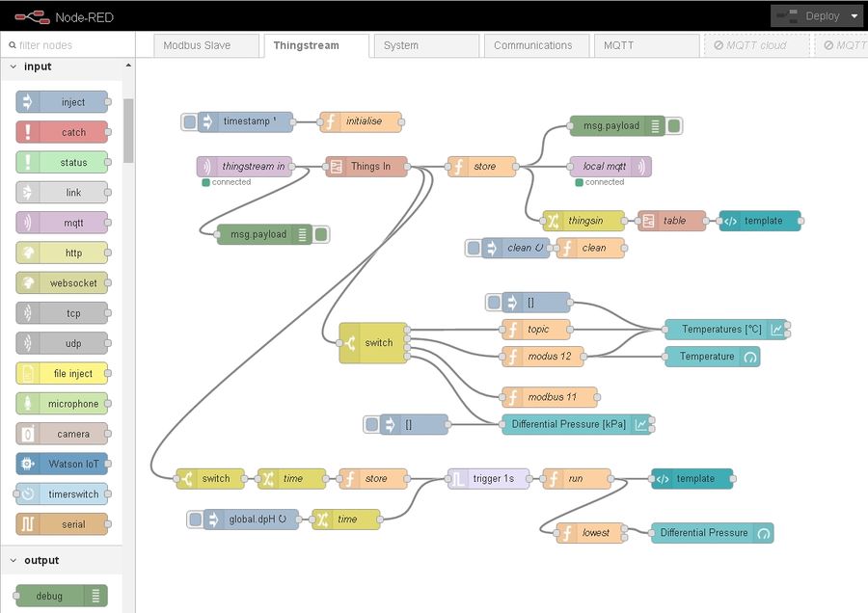Screen dimensions: 868x613
Task: Select the bottom-row switch node
Action: pyautogui.click(x=210, y=478)
